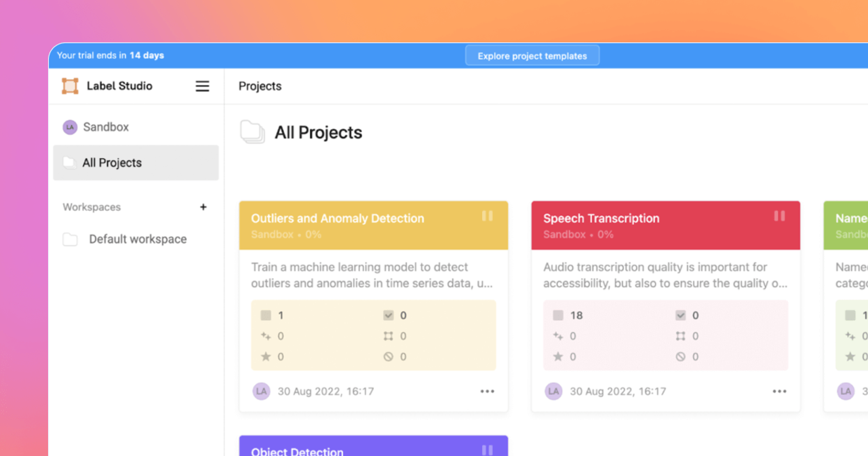Open the Projects page tab
The width and height of the screenshot is (868, 456).
tap(259, 86)
